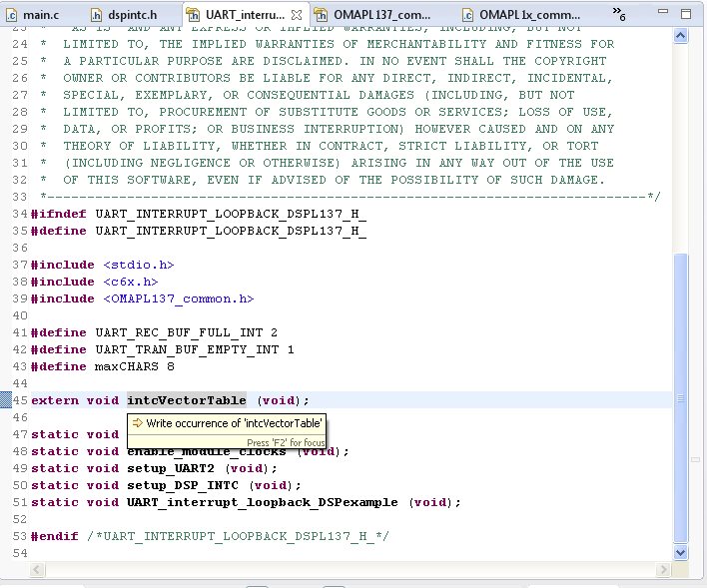The width and height of the screenshot is (707, 588).
Task: Minimize the editor area
Action: [x=663, y=12]
